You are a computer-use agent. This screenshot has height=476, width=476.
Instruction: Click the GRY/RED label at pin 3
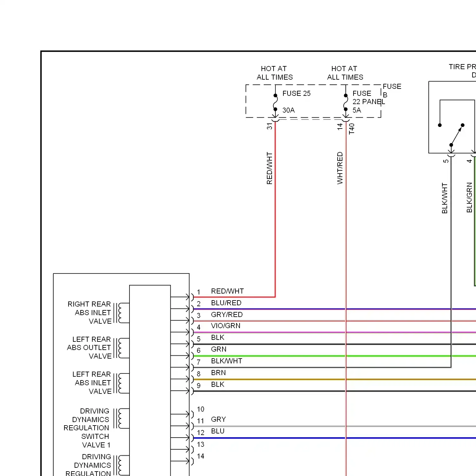227,314
